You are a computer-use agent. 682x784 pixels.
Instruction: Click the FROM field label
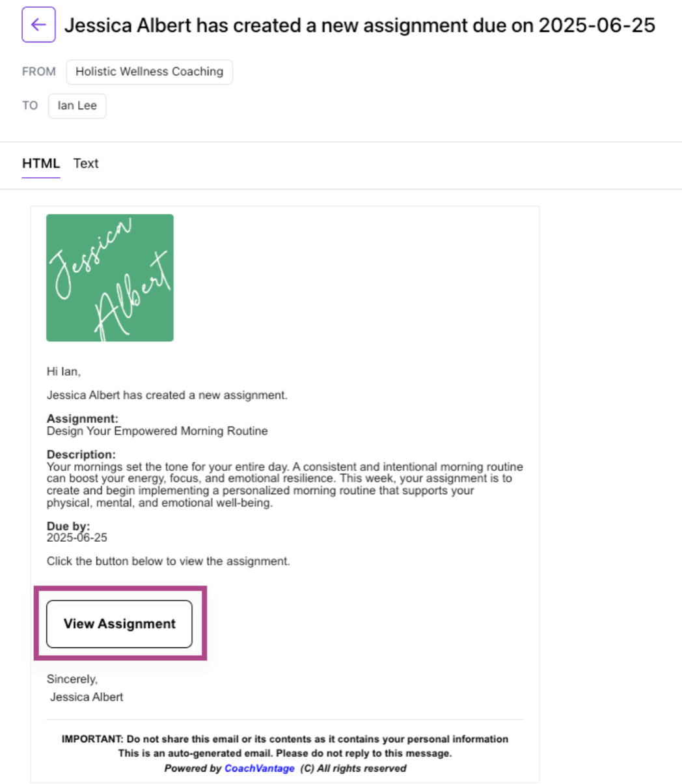click(39, 72)
